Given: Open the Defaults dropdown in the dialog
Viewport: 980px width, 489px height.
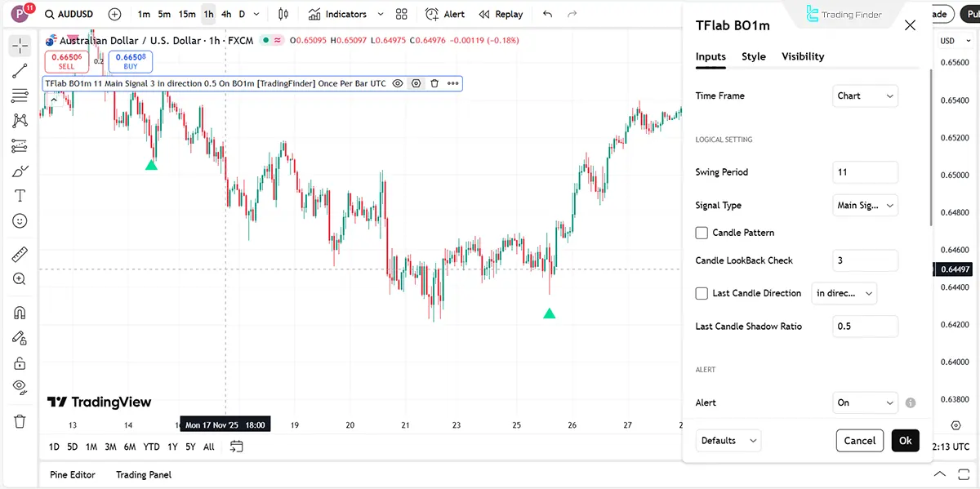Looking at the screenshot, I should click(x=728, y=440).
